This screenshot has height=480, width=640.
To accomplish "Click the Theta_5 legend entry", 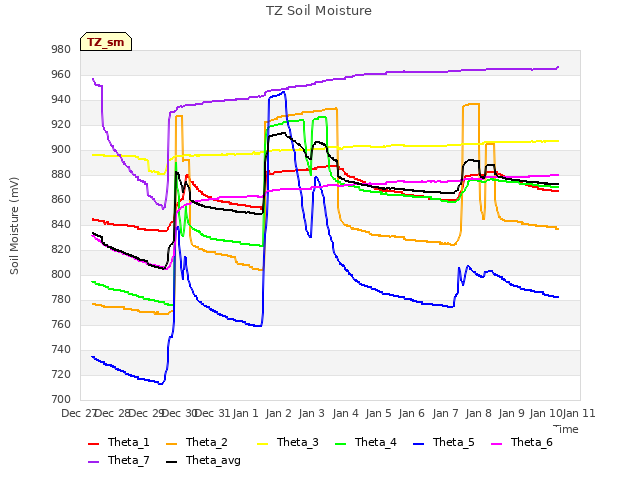I will point(444,442).
